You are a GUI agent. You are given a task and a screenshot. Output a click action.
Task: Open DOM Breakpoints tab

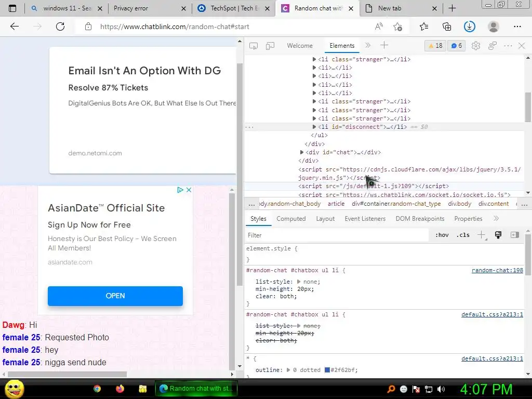(420, 219)
